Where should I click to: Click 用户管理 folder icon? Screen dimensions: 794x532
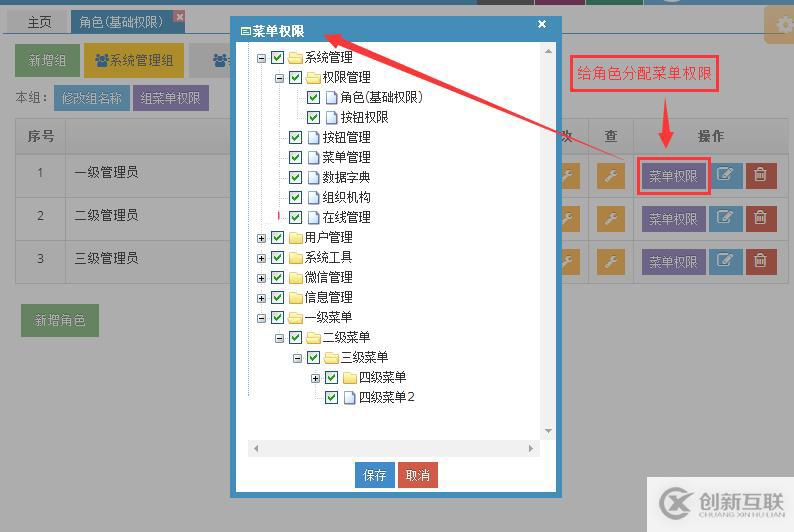point(295,237)
